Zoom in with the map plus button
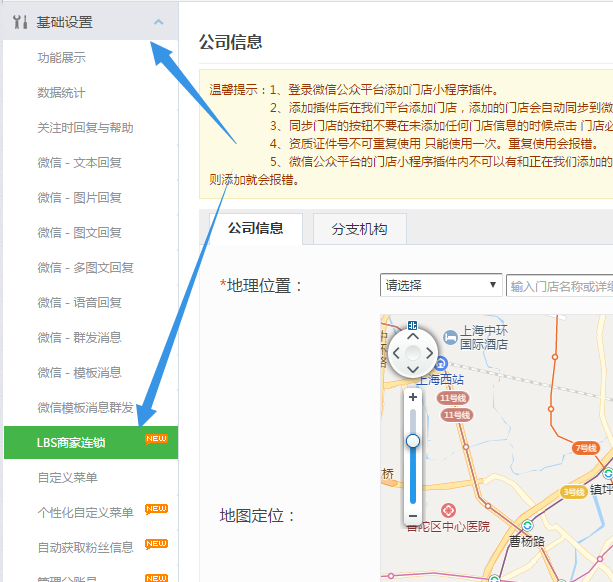This screenshot has width=613, height=582. [x=412, y=397]
